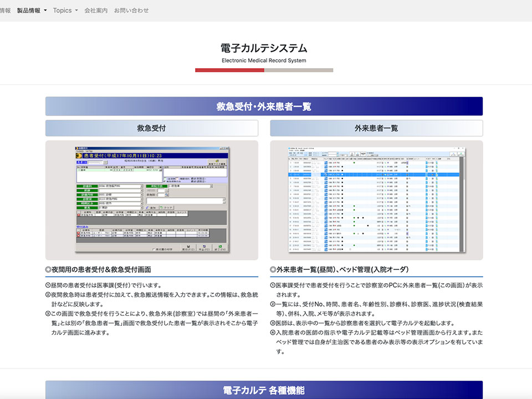Click the 救急受付・外来患者一覧 blue banner
This screenshot has width=532, height=399.
(x=264, y=106)
